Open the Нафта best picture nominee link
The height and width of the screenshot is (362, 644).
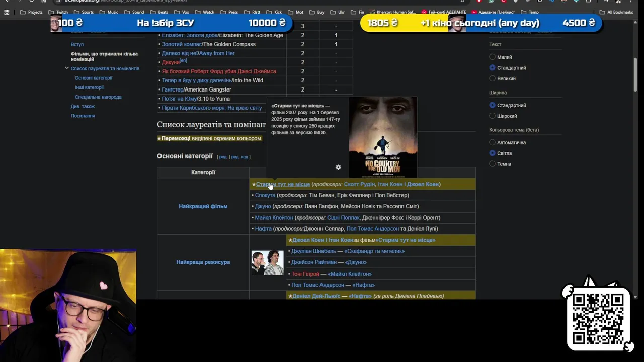263,229
